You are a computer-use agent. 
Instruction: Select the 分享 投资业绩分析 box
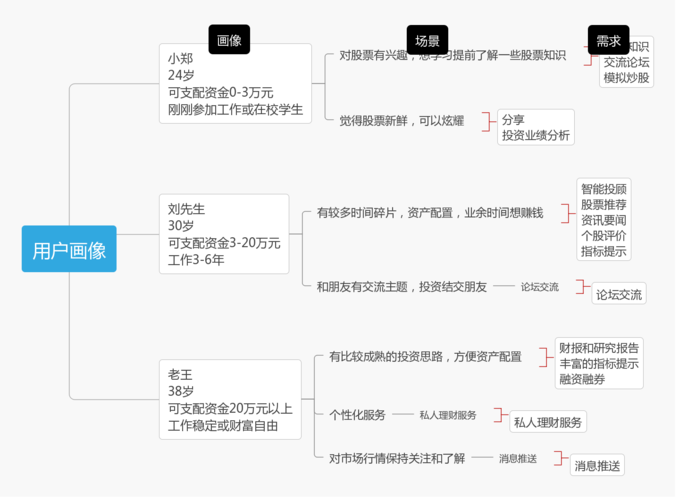tap(536, 127)
